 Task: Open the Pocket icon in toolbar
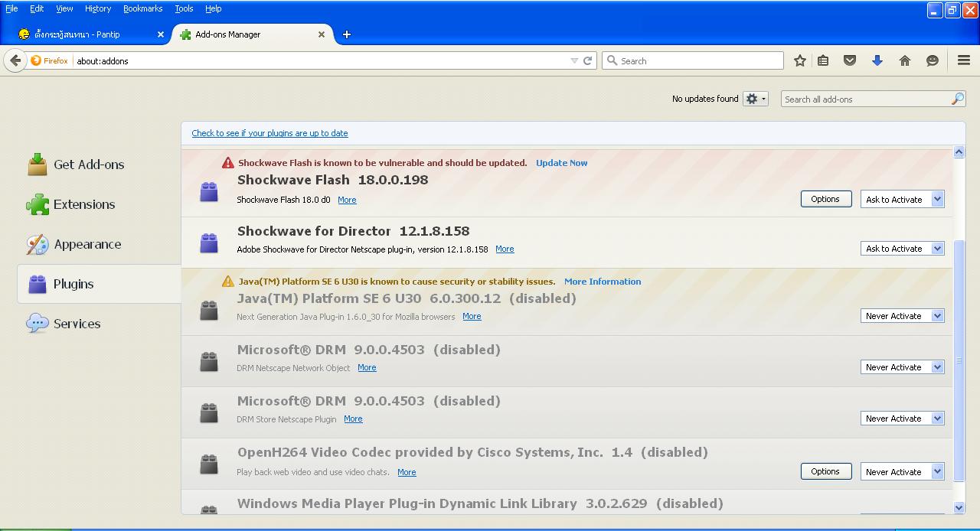tap(850, 60)
